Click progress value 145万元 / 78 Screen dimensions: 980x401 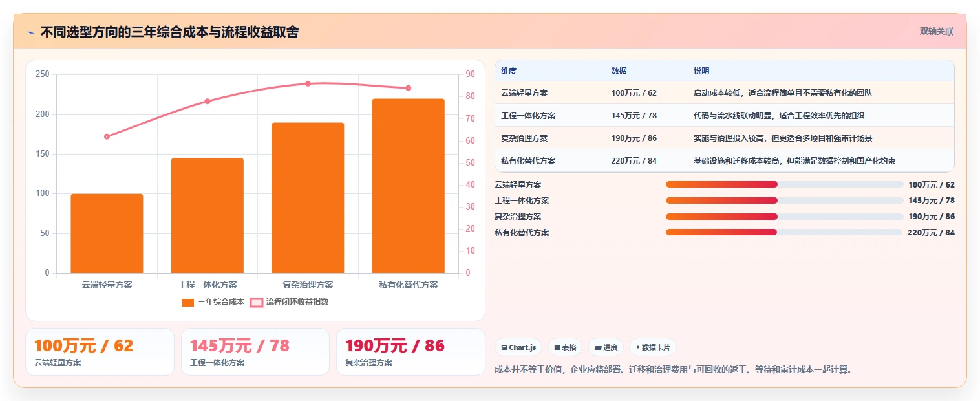(931, 200)
